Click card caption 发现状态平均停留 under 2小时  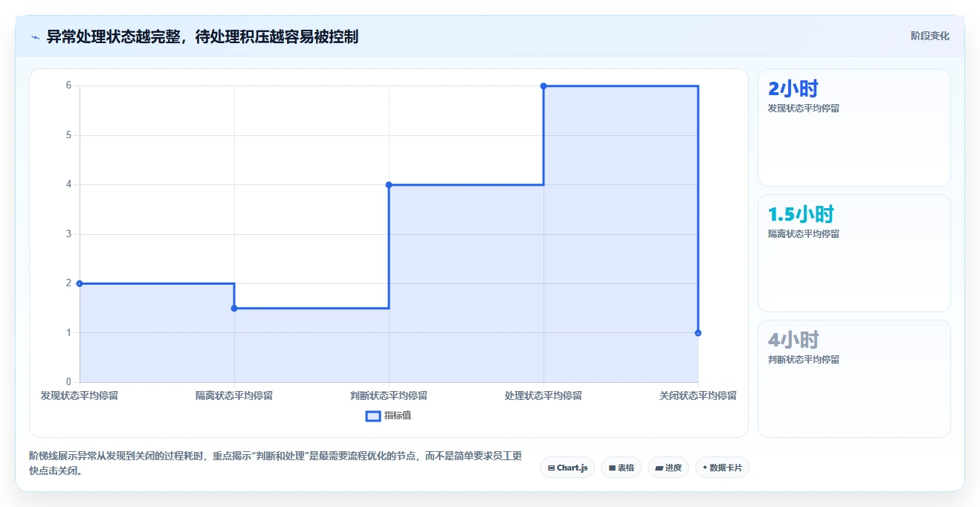click(804, 108)
